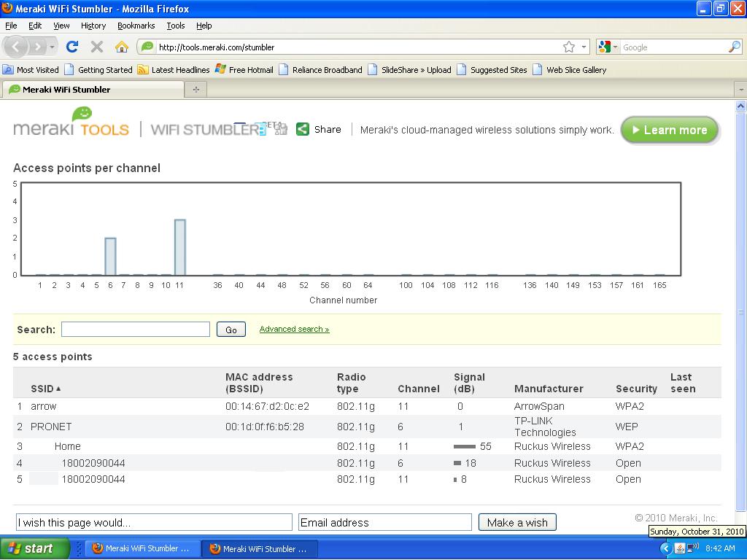Open the Home page icon
The width and height of the screenshot is (747, 560).
[x=122, y=47]
